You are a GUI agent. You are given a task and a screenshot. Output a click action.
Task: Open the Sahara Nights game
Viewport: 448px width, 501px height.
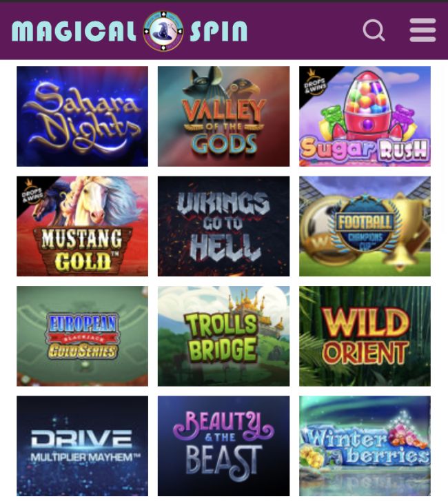[83, 116]
